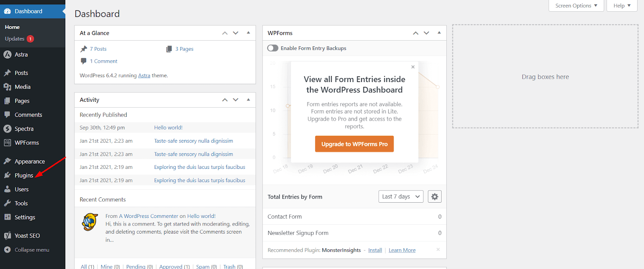
Task: Open the Help dropdown tab
Action: (x=622, y=6)
